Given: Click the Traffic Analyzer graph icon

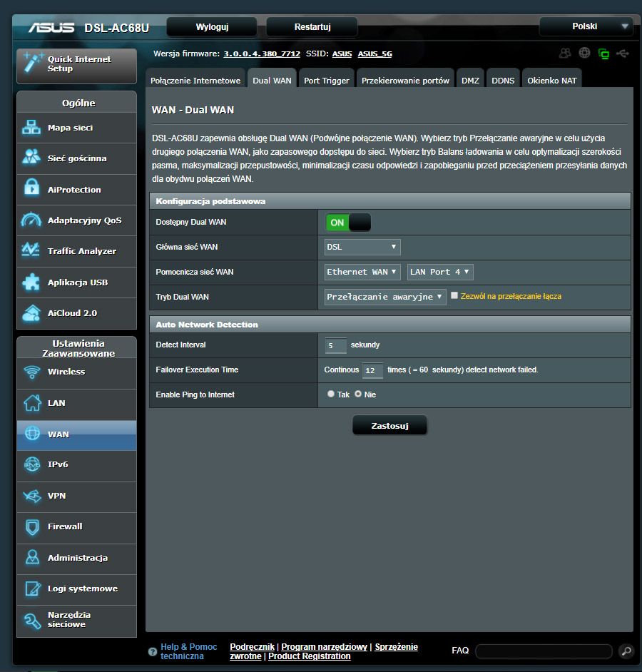Looking at the screenshot, I should pyautogui.click(x=31, y=251).
